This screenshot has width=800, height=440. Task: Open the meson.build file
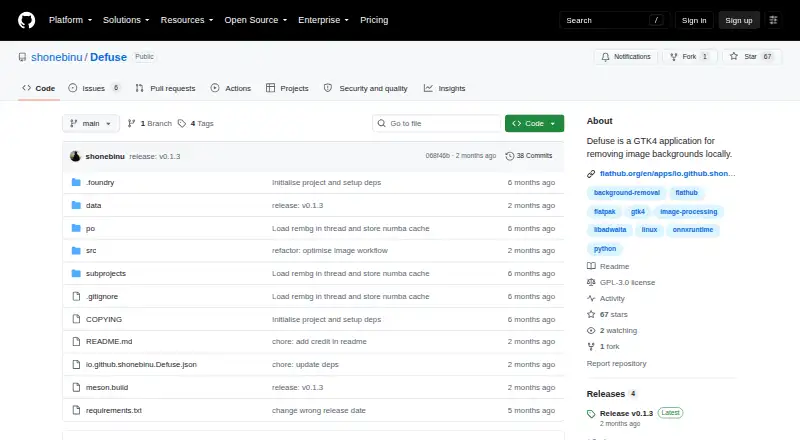pyautogui.click(x=107, y=387)
